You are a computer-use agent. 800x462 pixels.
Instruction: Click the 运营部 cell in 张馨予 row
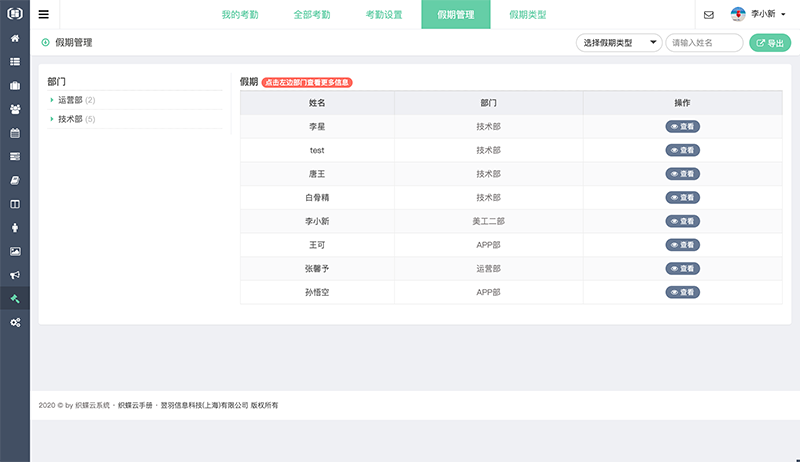(488, 269)
